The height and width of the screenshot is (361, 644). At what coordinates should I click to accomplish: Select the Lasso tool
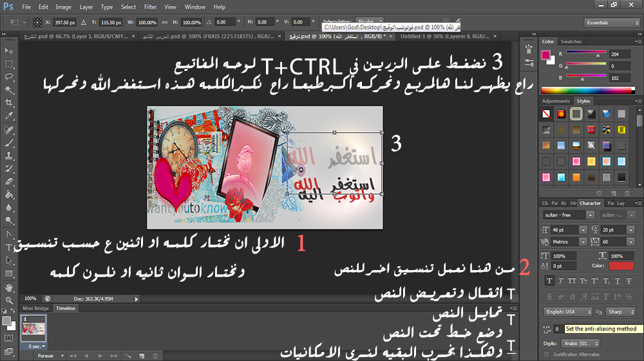(x=9, y=77)
